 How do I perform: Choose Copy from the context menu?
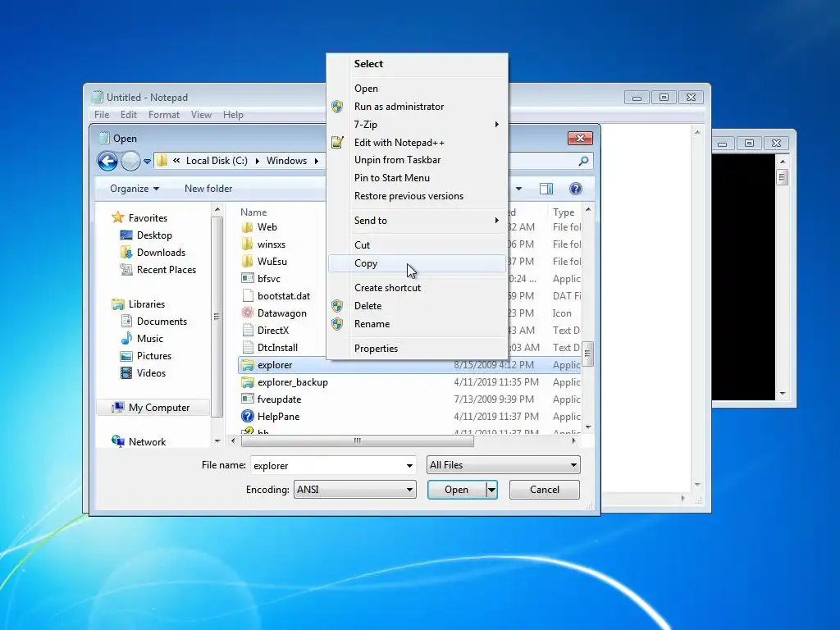[417, 263]
